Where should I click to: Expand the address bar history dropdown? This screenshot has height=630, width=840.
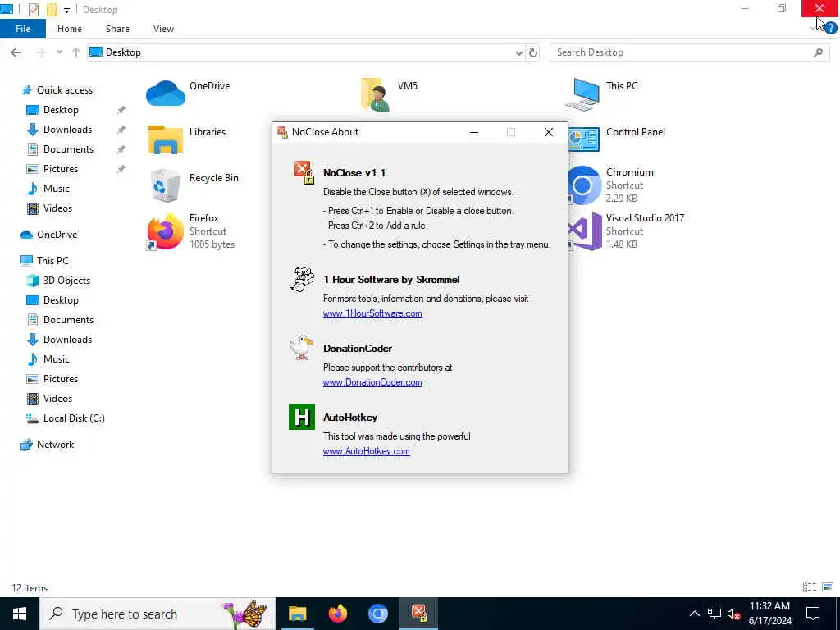(x=518, y=52)
